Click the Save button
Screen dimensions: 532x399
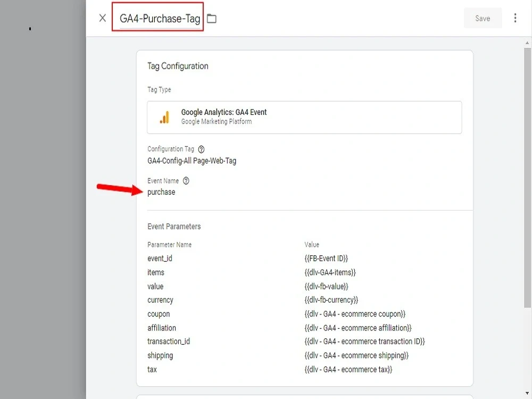483,18
